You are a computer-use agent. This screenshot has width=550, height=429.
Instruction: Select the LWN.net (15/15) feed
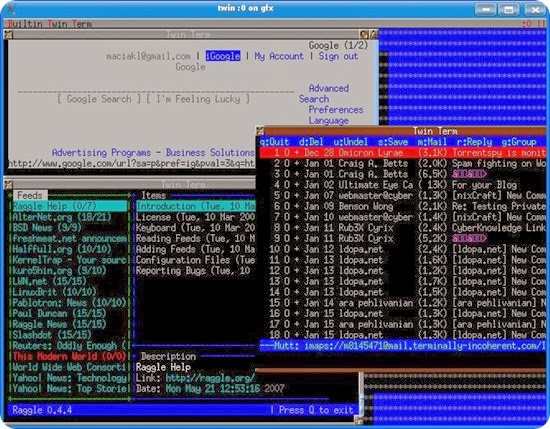70,281
